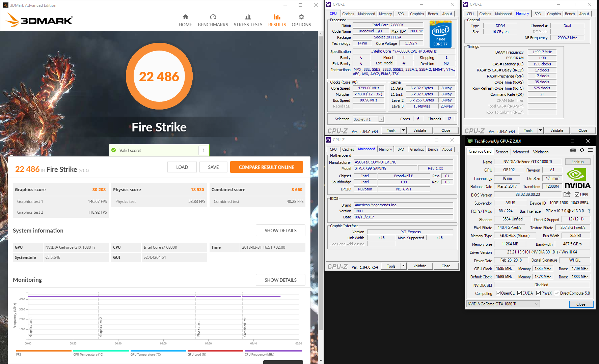
Task: Click red GPU Load legend swatch
Action: 215,351
